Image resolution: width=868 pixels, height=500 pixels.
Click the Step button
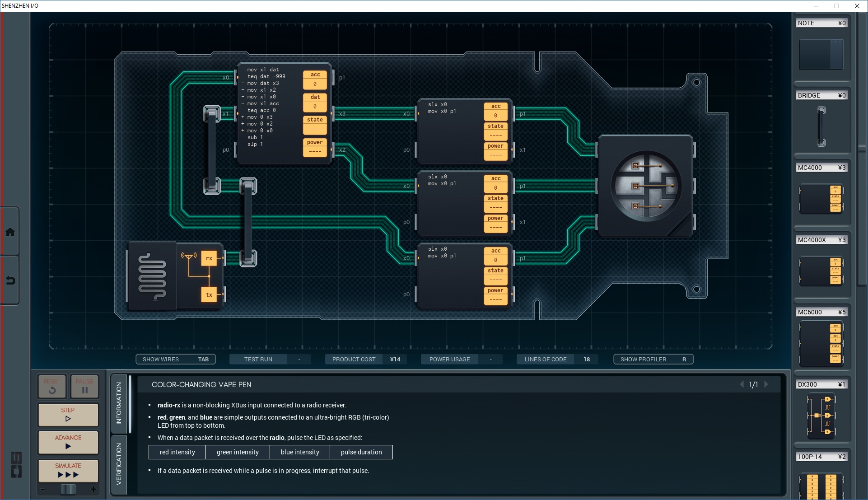(x=68, y=414)
